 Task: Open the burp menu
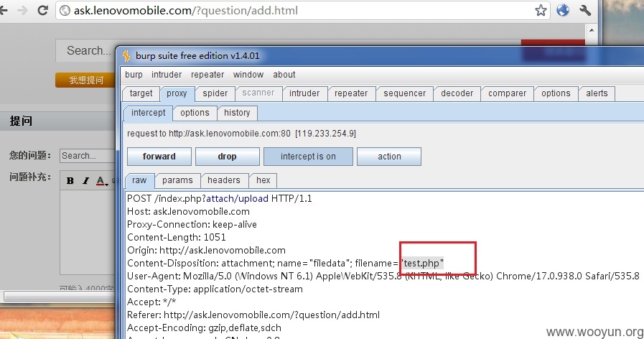click(x=134, y=75)
